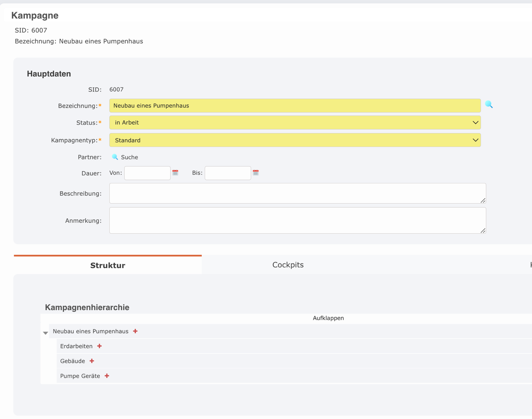Click the Aufklappen link

point(328,318)
